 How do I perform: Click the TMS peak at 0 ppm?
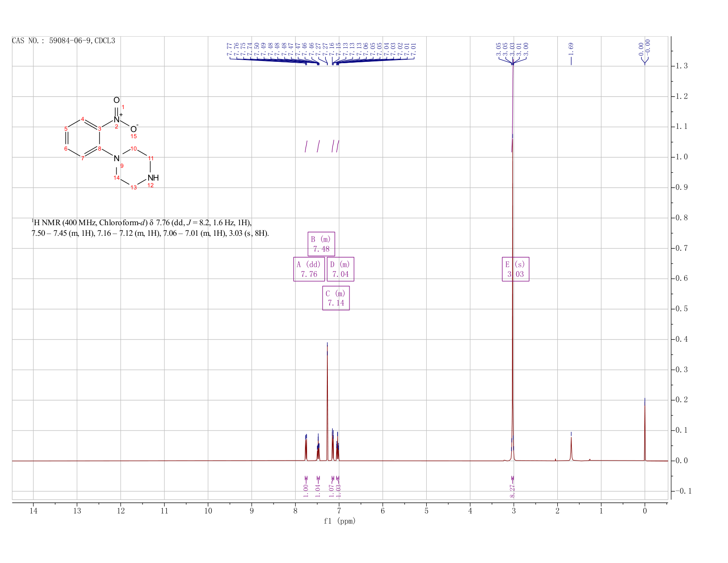(x=645, y=431)
